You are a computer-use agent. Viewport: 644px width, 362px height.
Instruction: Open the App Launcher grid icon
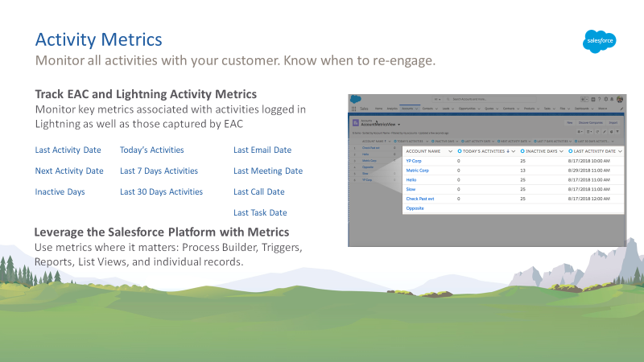click(x=353, y=109)
